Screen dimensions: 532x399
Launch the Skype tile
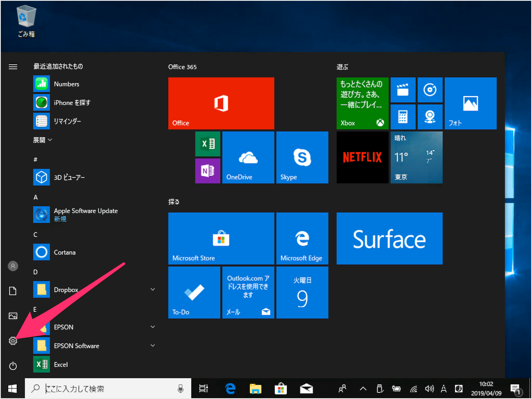302,157
